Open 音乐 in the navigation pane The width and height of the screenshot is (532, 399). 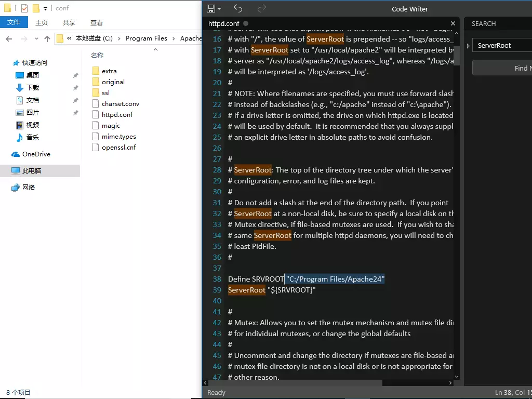[x=32, y=137]
